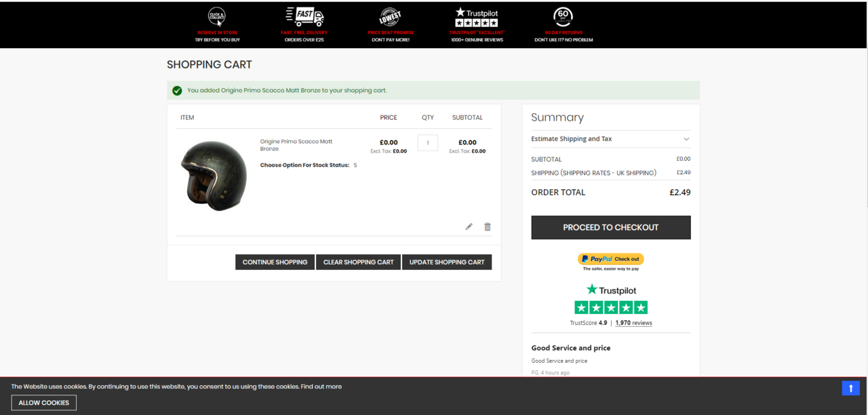Edit the item using the pencil icon

469,226
